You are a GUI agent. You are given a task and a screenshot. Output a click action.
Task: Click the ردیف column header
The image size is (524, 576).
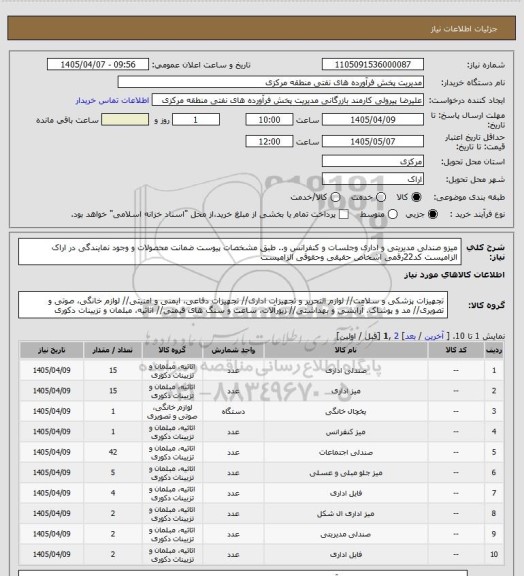click(x=494, y=350)
